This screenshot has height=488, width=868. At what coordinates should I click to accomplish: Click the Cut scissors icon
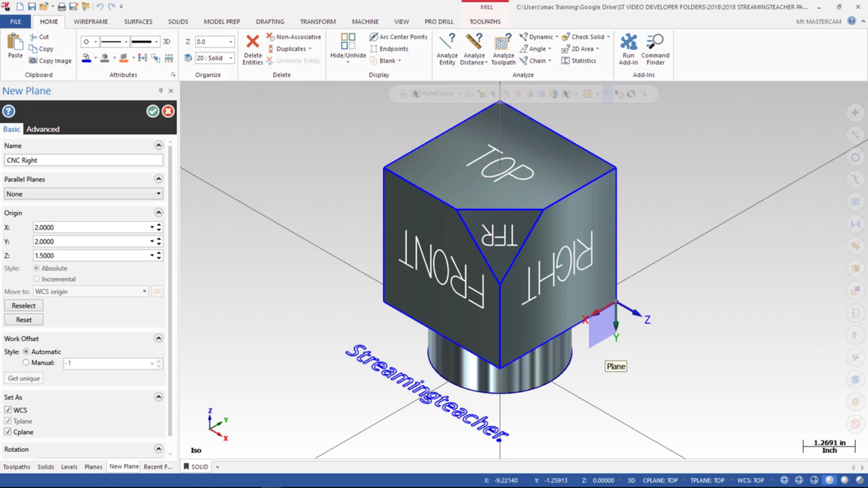click(x=33, y=37)
